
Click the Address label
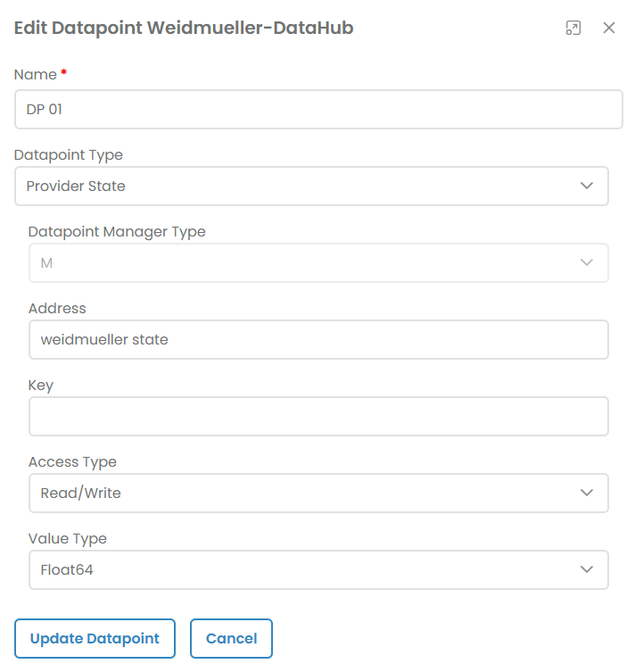coord(57,309)
